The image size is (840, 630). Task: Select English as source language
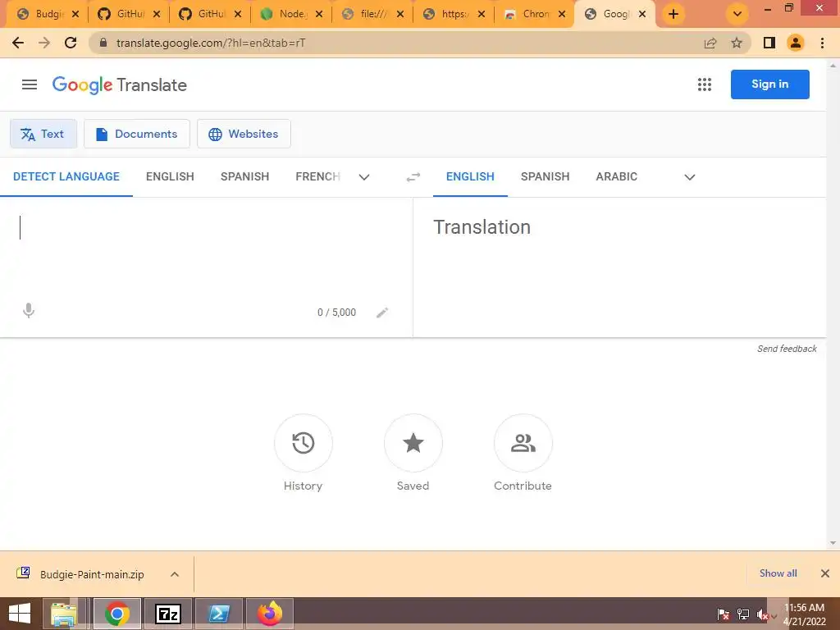[170, 177]
